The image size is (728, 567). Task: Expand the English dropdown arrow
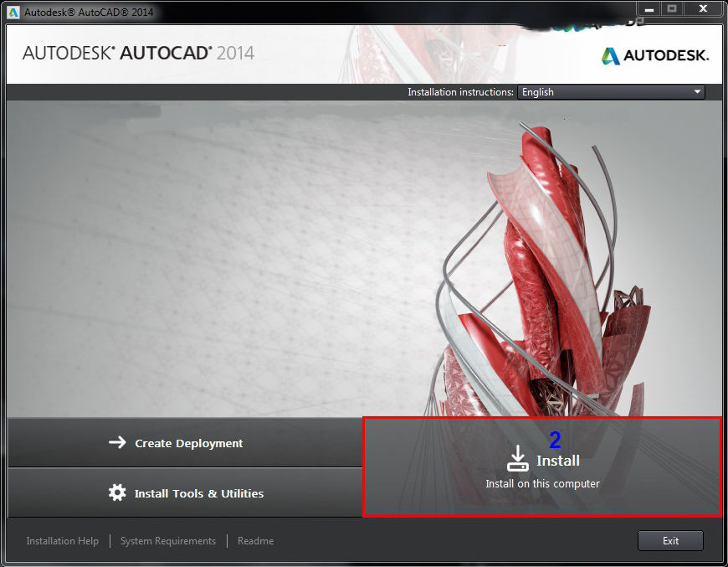tap(697, 92)
